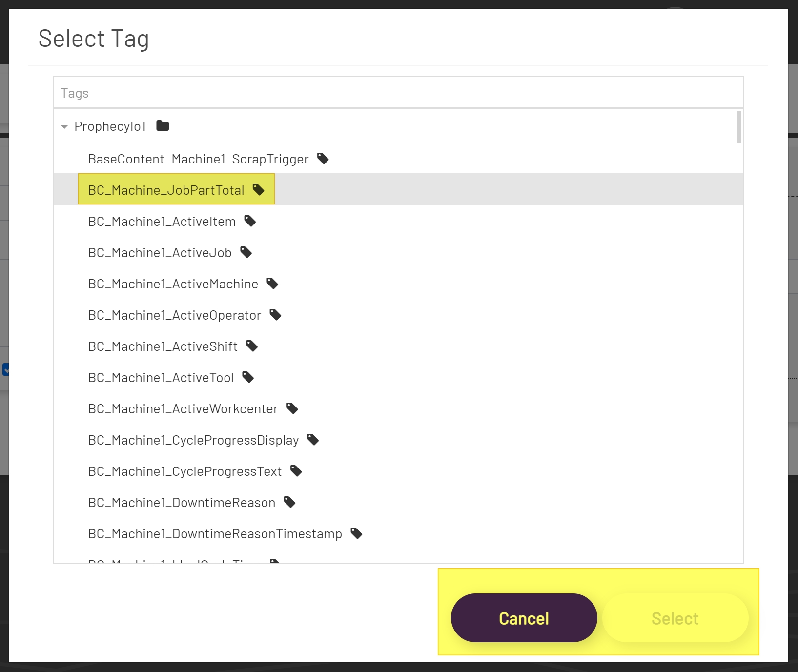Click the tag icon beside BC_Machine1_DowntimeReason
Screen dimensions: 798x672
click(x=289, y=502)
